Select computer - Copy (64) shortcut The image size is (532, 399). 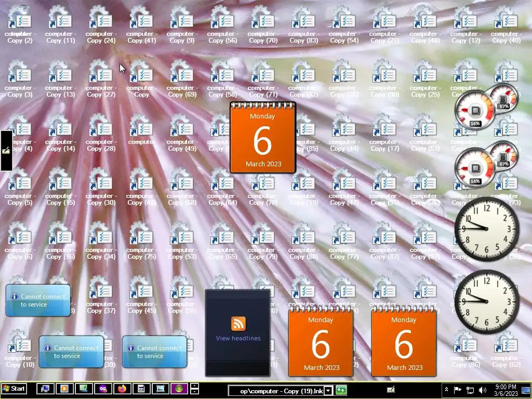tap(222, 187)
